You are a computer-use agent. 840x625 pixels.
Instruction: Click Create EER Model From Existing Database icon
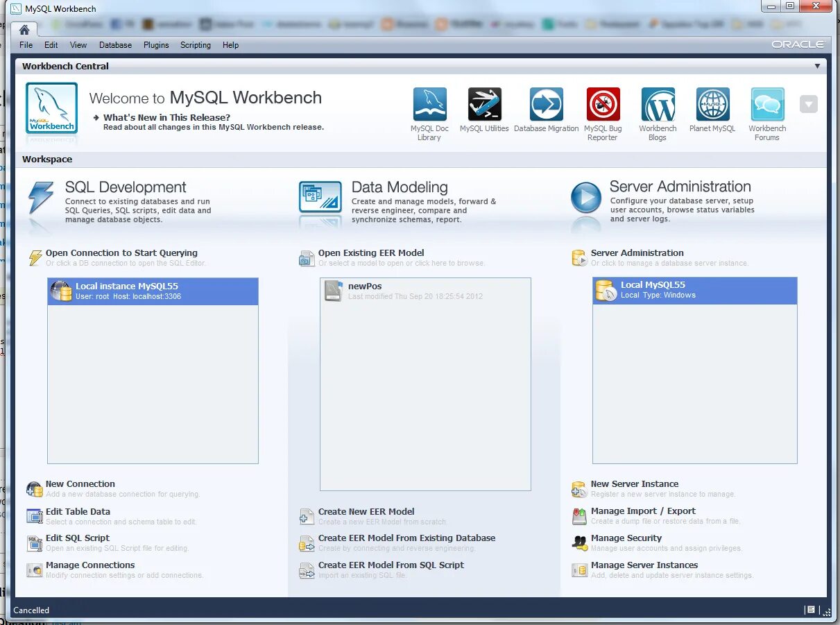click(x=307, y=543)
